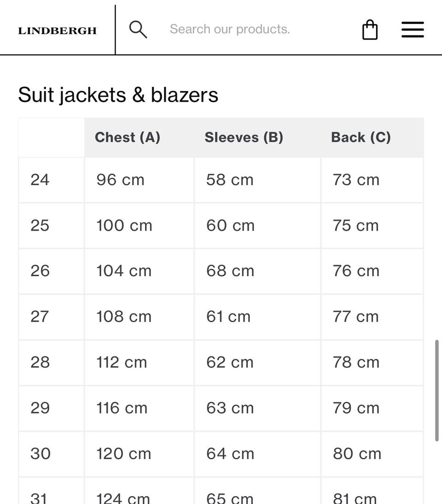
Task: Click the 73 cm back cell
Action: (x=372, y=180)
